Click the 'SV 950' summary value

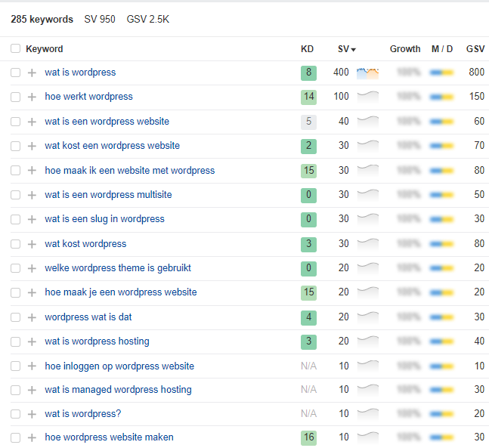100,20
